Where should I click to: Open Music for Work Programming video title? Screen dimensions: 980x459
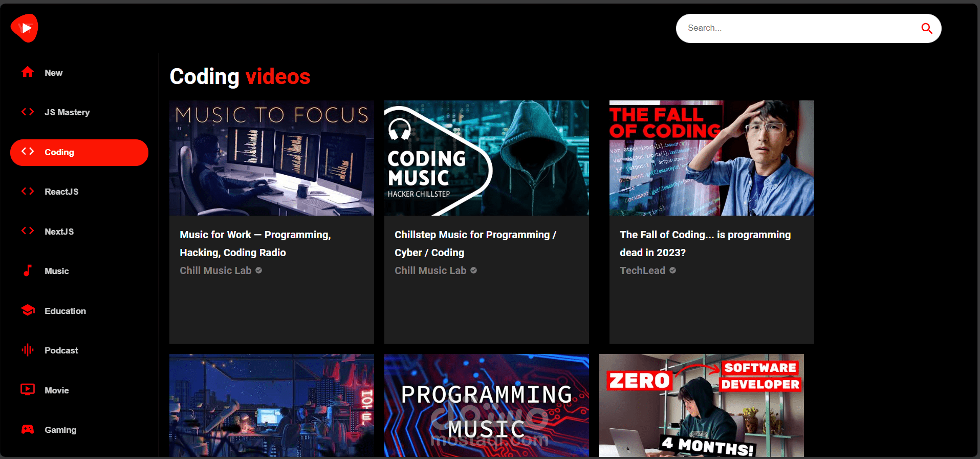pyautogui.click(x=255, y=243)
